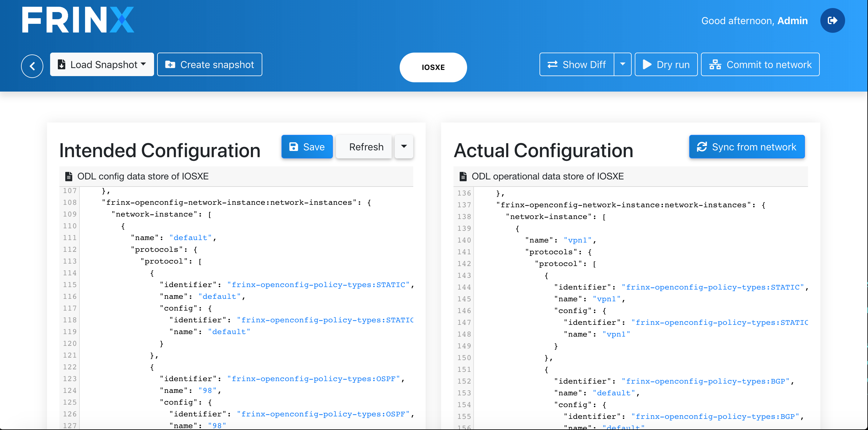Image resolution: width=868 pixels, height=430 pixels.
Task: Click line 152 BGP identifier in actual editor
Action: pos(674,381)
